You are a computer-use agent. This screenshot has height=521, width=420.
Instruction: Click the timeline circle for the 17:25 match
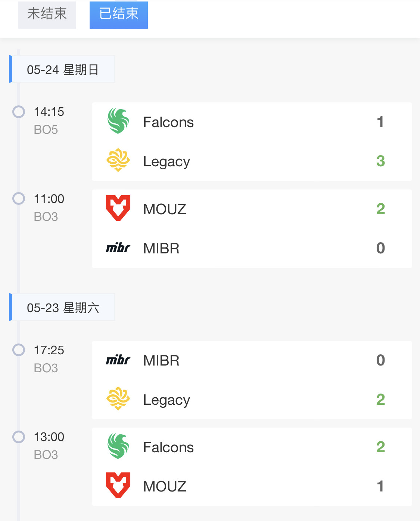pos(19,350)
